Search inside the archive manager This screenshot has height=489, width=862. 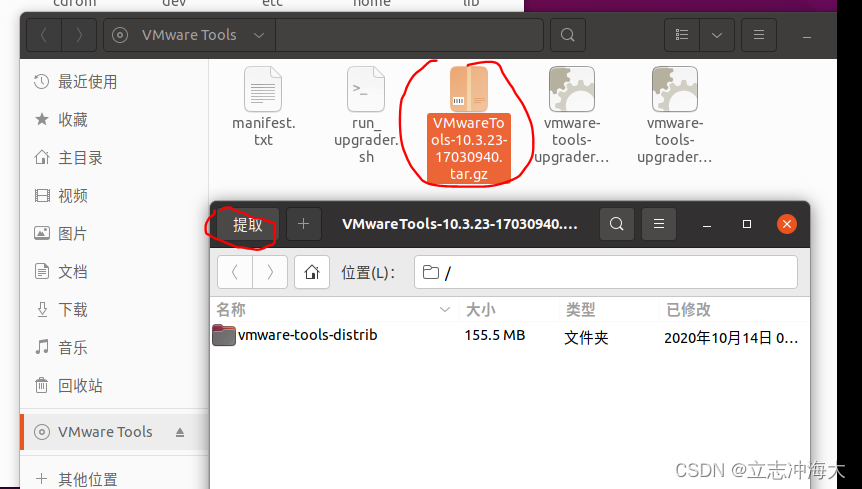[617, 224]
